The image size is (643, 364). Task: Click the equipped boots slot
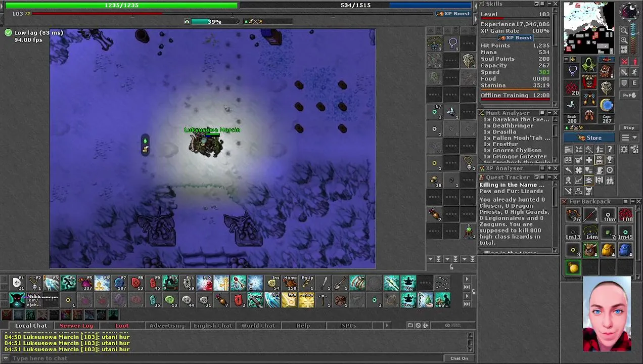[589, 114]
